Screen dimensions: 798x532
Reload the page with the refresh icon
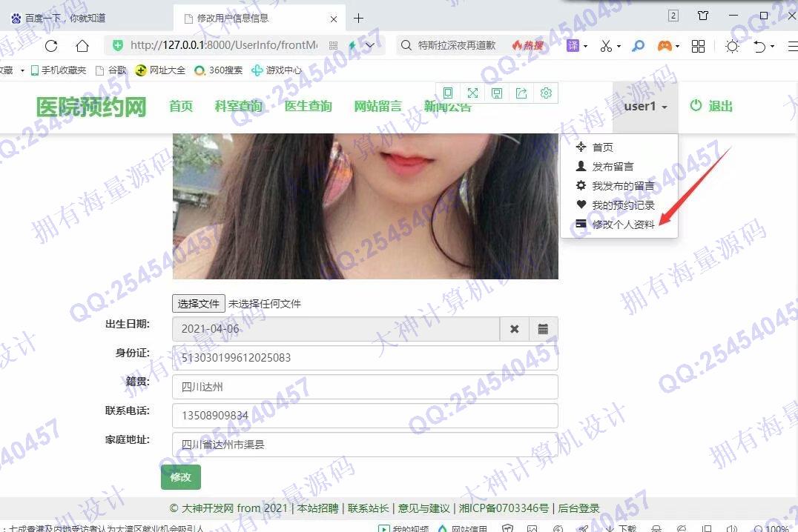[x=51, y=46]
